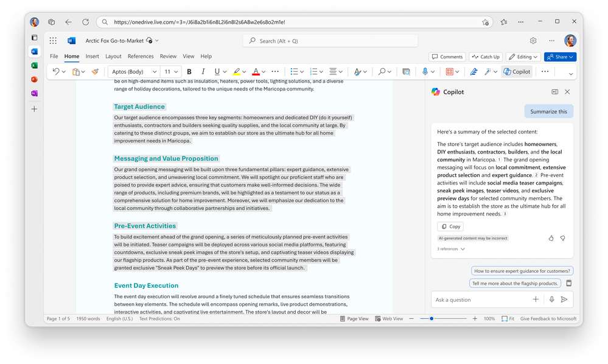Open the OneNote app in sidebar
The width and height of the screenshot is (608, 364).
pyautogui.click(x=34, y=93)
